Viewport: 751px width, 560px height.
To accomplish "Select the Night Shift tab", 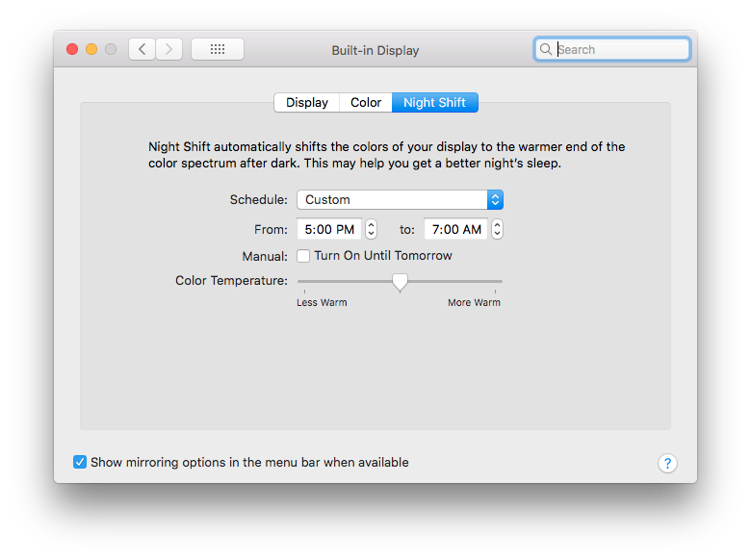I will tap(435, 102).
